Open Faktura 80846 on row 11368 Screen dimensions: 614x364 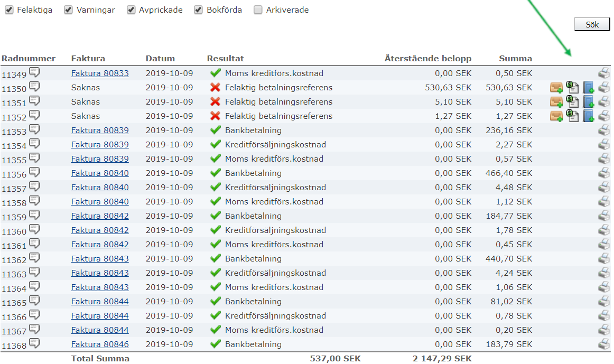[x=100, y=344]
